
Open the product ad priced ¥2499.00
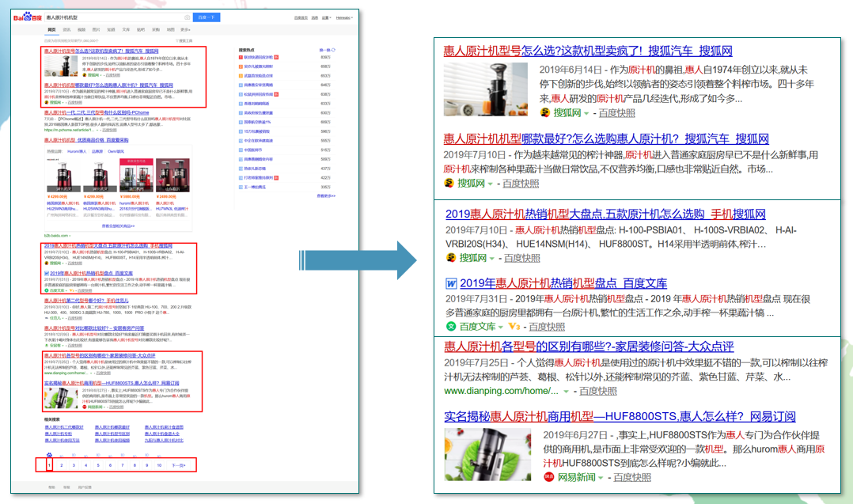tap(173, 186)
